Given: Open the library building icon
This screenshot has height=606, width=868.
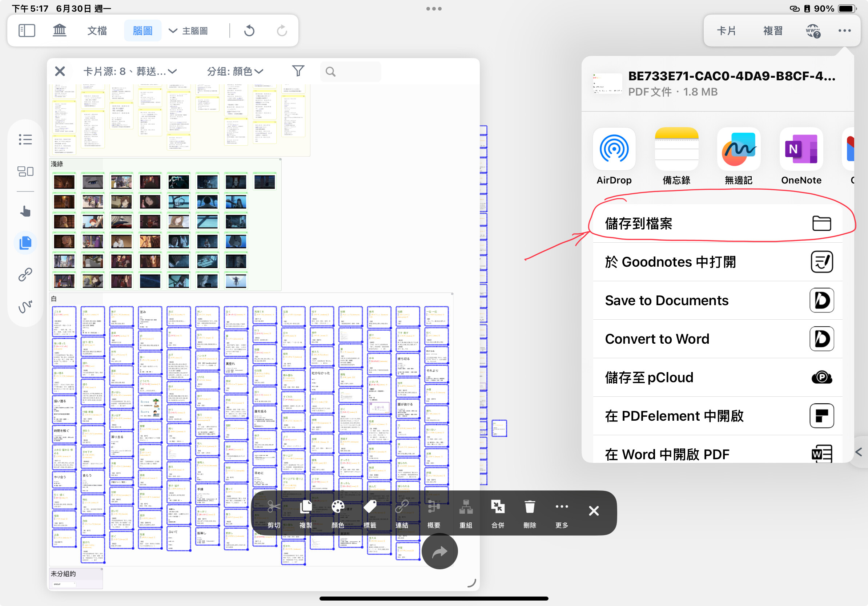Looking at the screenshot, I should [59, 30].
